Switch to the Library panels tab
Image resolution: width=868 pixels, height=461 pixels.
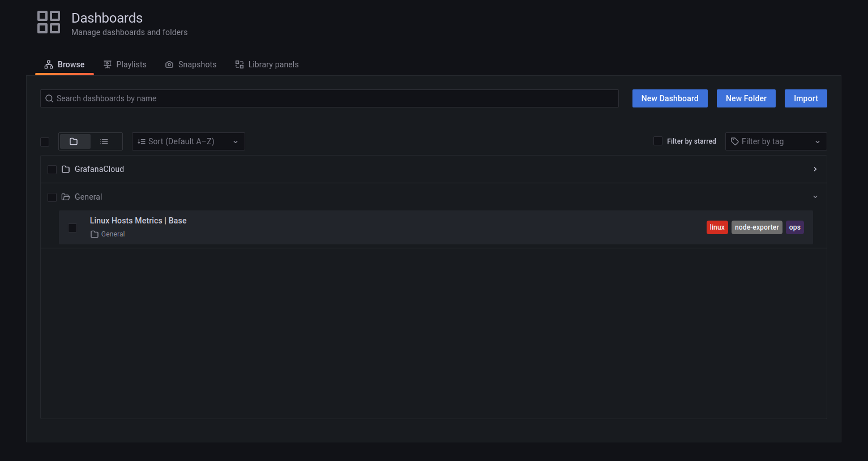267,64
